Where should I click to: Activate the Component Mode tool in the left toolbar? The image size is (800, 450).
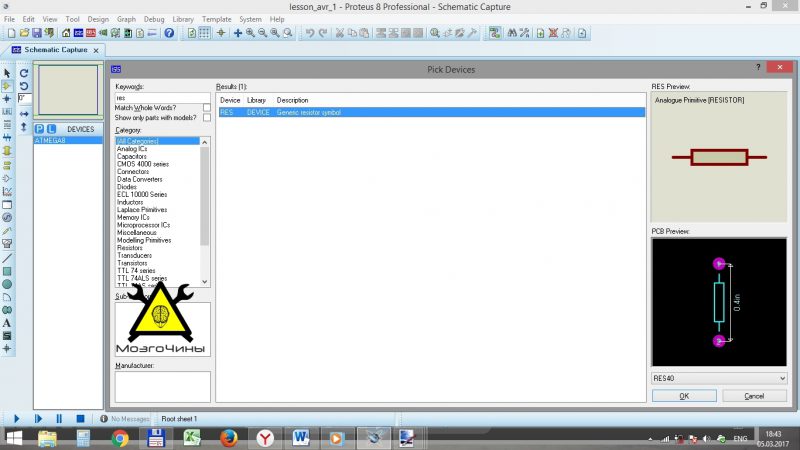pos(7,86)
